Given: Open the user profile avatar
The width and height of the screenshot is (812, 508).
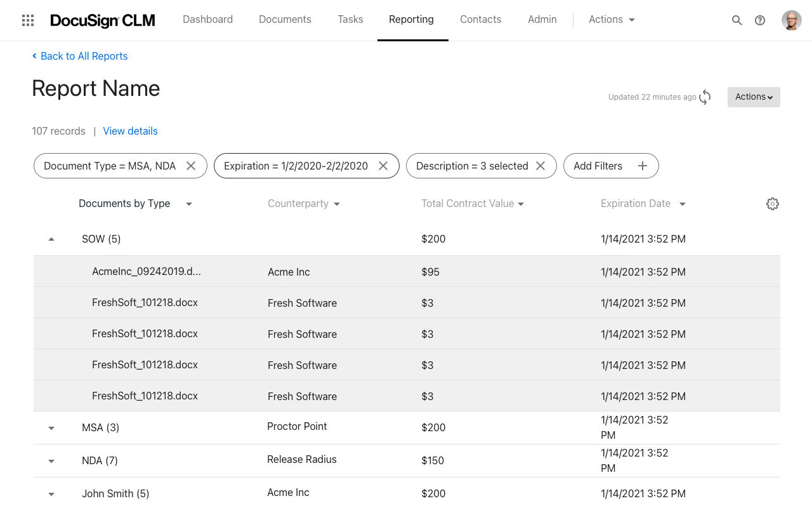Looking at the screenshot, I should click(792, 20).
